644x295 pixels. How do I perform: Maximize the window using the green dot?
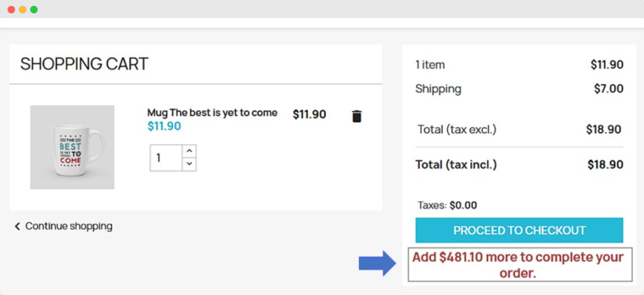[x=34, y=9]
